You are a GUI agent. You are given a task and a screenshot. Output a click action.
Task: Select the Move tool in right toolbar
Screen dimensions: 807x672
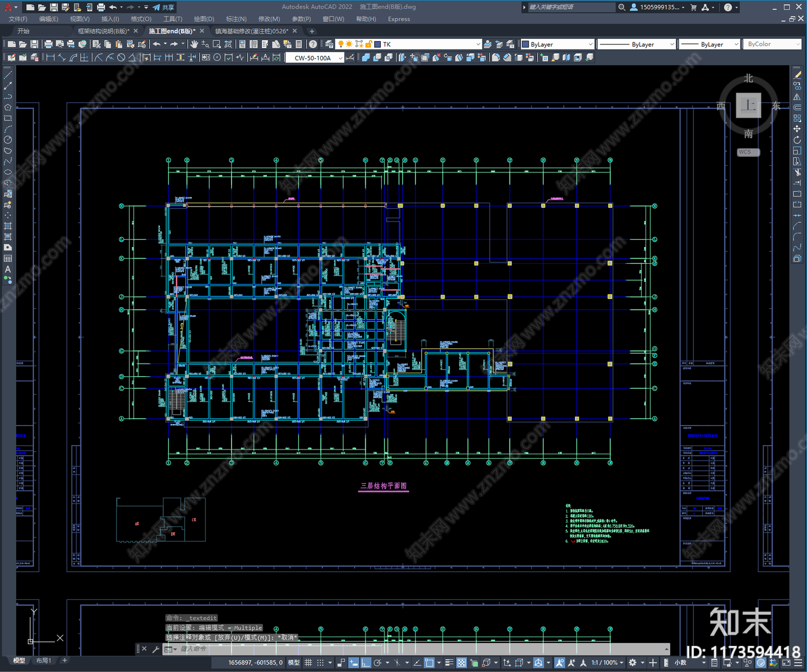(x=797, y=129)
